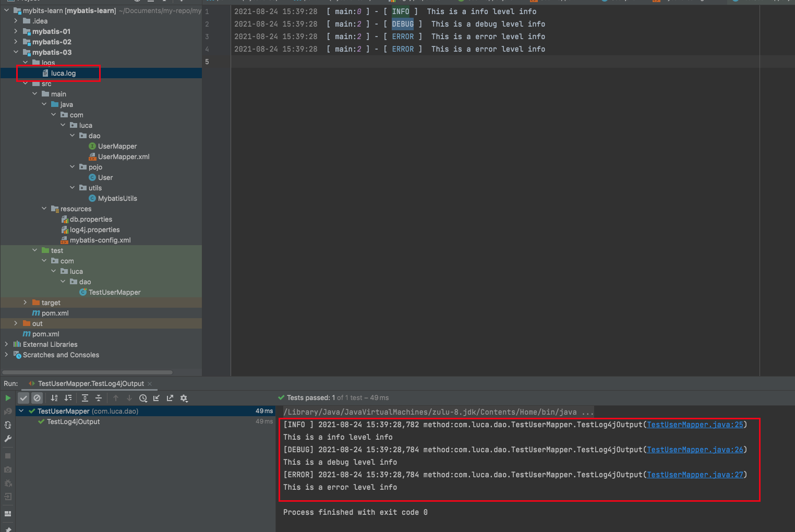This screenshot has width=795, height=532.
Task: Click the Stop square icon in Run sidebar
Action: 8,456
